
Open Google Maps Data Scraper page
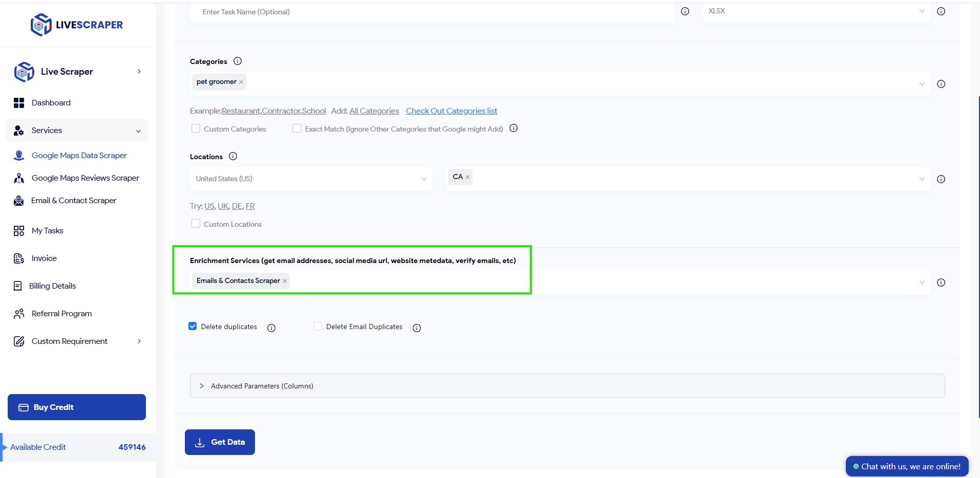coord(79,156)
